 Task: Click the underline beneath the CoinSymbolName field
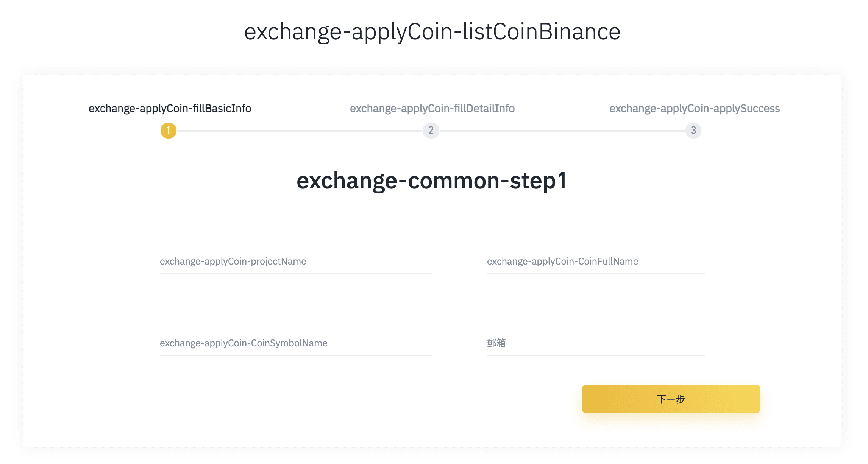point(296,355)
